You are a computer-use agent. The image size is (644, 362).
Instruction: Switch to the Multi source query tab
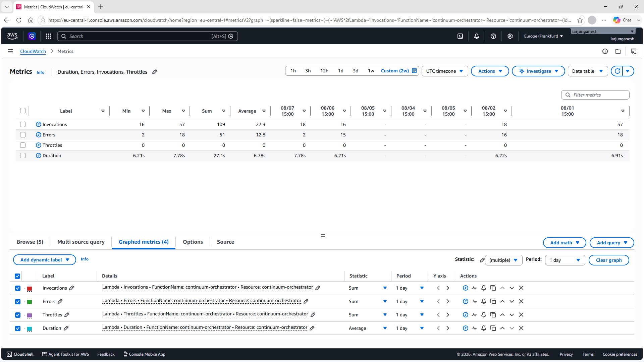point(81,242)
